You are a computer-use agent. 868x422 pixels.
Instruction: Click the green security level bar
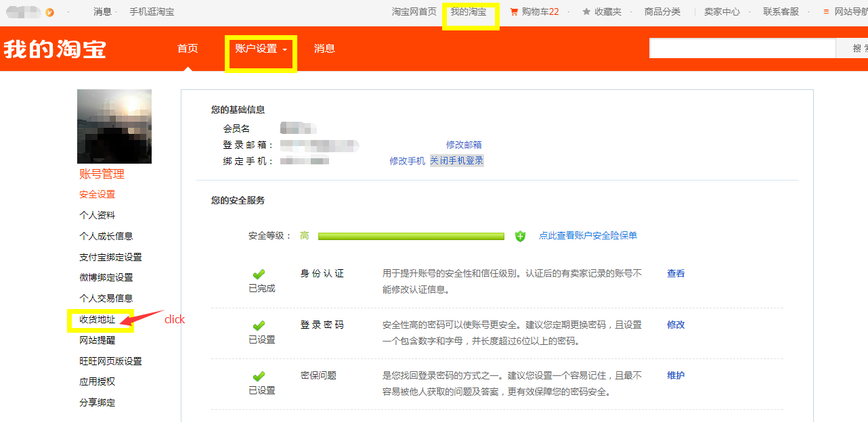tap(411, 236)
